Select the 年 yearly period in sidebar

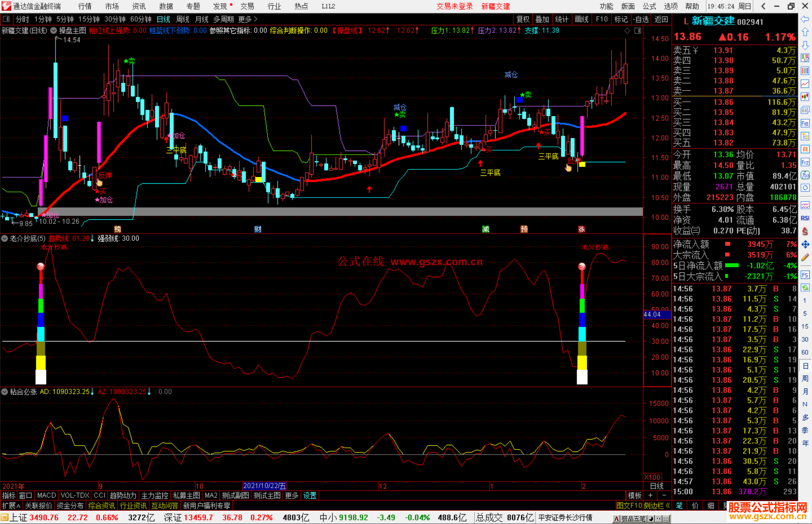click(x=805, y=443)
